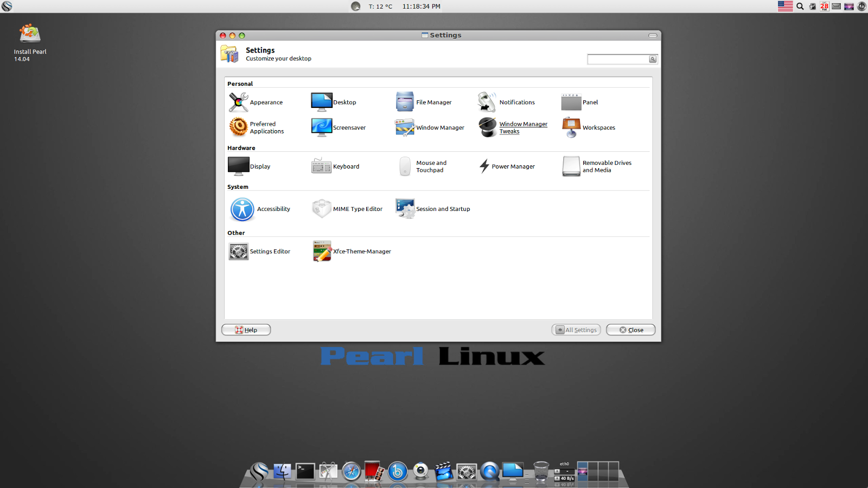Open the Power Manager
The image size is (868, 488).
point(507,166)
